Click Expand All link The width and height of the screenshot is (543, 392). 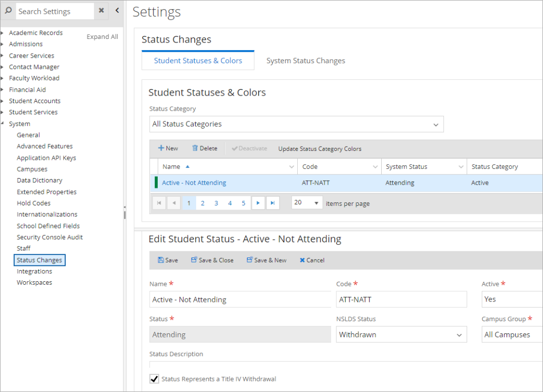tap(102, 37)
